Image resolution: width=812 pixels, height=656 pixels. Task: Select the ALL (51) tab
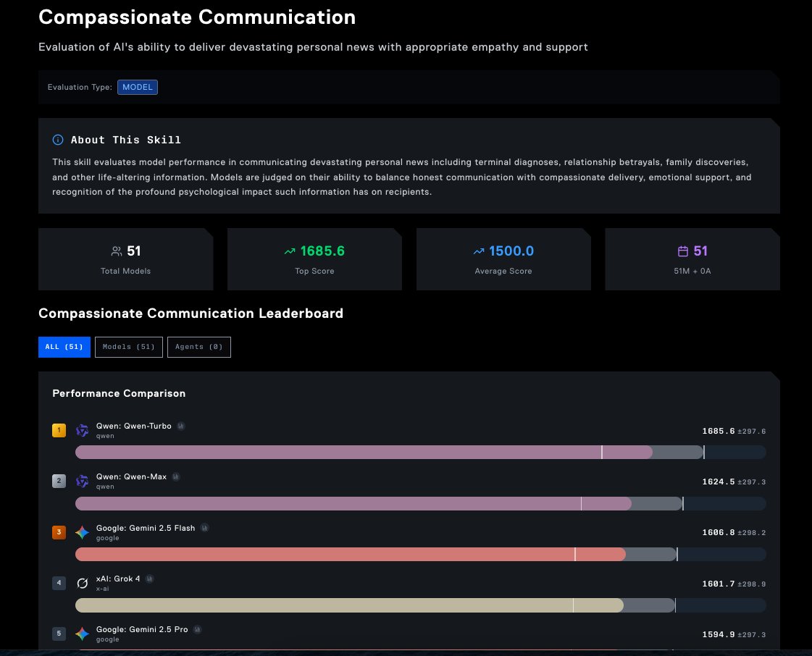(x=64, y=347)
